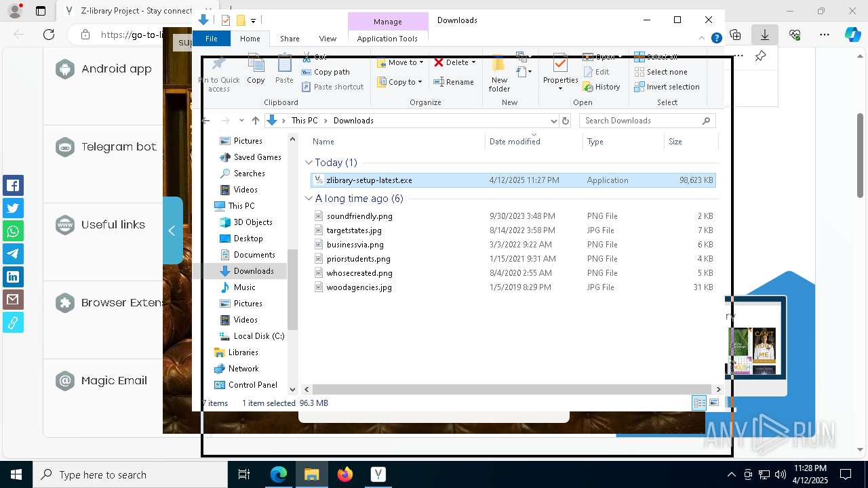Viewport: 868px width, 488px height.
Task: Click the red Delete button
Action: pos(451,62)
